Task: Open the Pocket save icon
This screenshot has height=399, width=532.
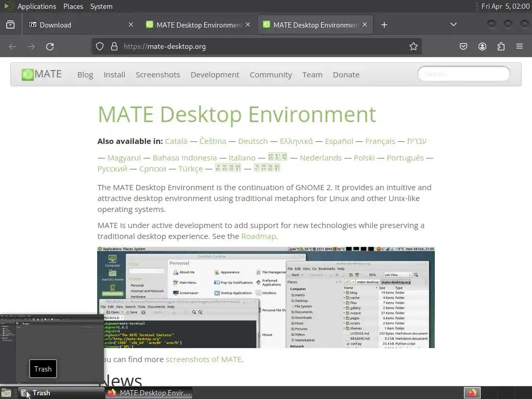Action: [463, 46]
